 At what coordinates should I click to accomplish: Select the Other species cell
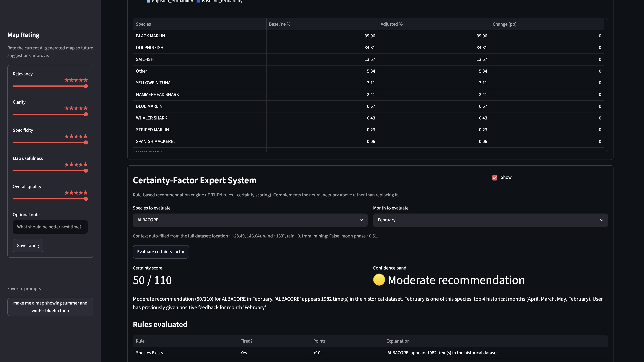[x=200, y=71]
